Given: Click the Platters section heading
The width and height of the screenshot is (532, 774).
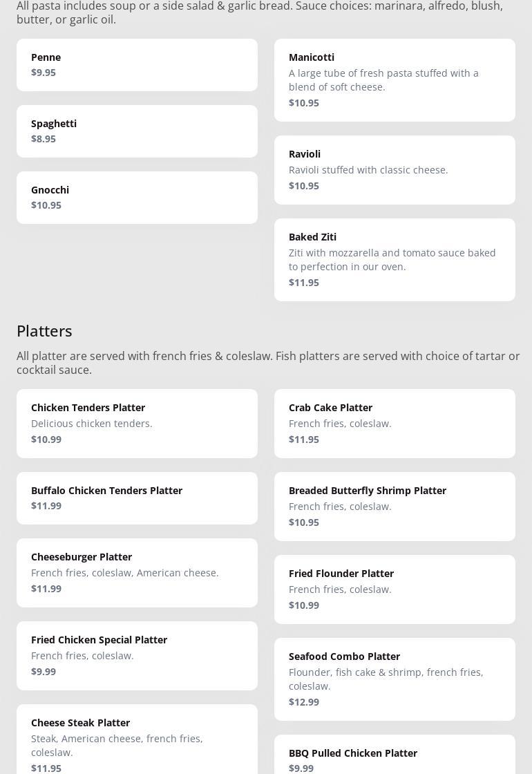Looking at the screenshot, I should click(44, 331).
